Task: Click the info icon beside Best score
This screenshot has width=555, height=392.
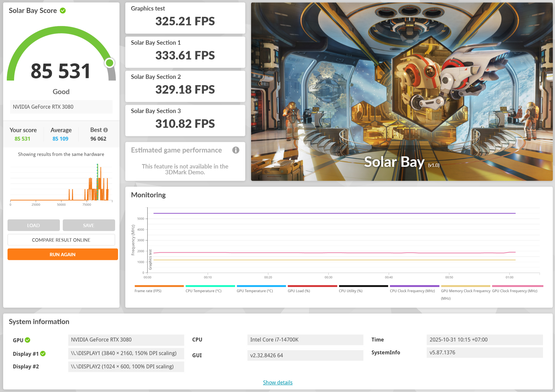Action: click(105, 130)
